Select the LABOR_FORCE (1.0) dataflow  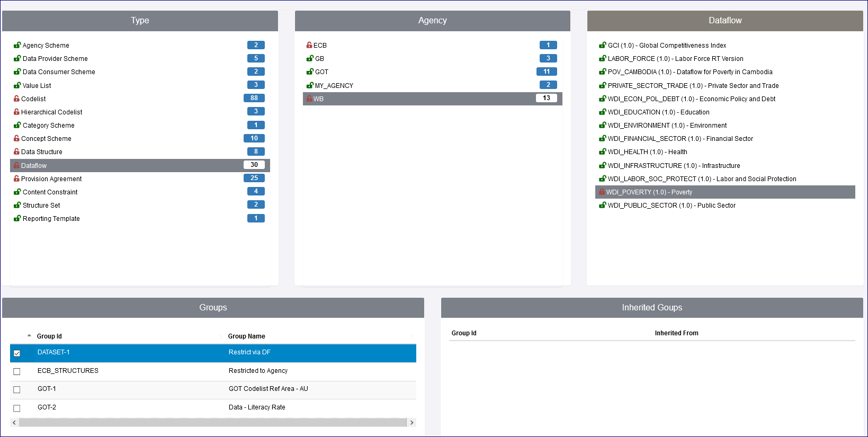click(675, 59)
